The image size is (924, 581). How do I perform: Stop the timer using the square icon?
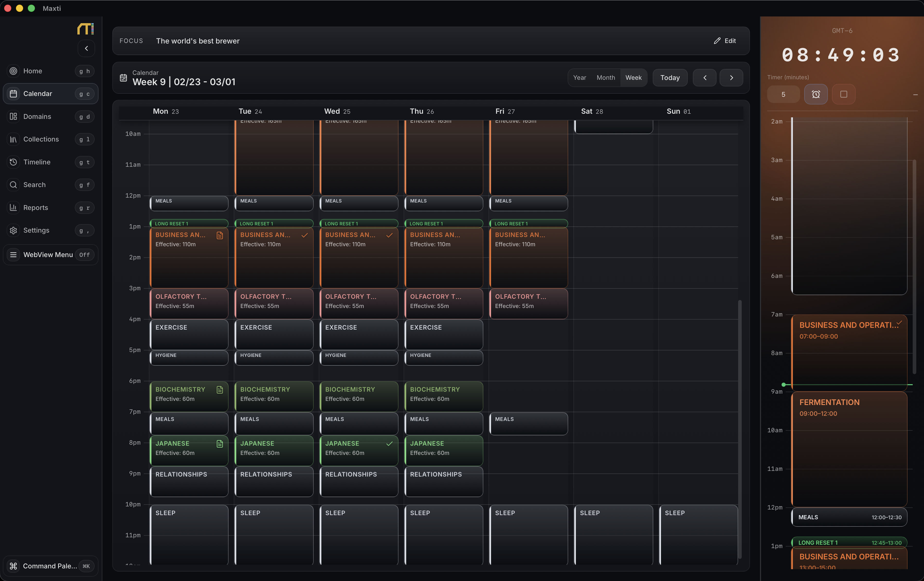[844, 94]
